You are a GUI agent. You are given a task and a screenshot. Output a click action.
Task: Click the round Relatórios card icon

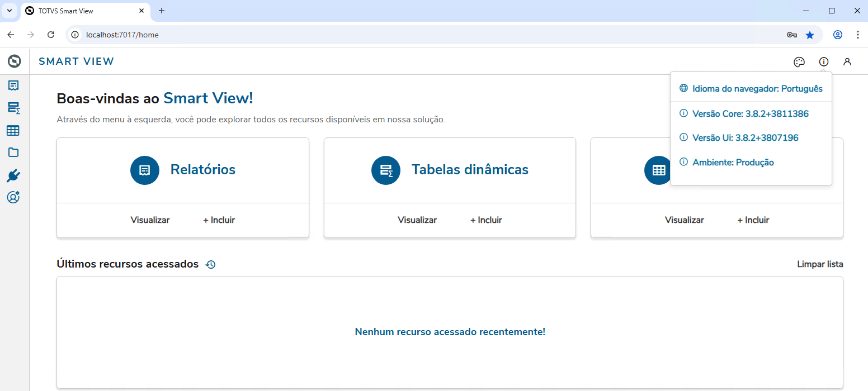tap(145, 170)
